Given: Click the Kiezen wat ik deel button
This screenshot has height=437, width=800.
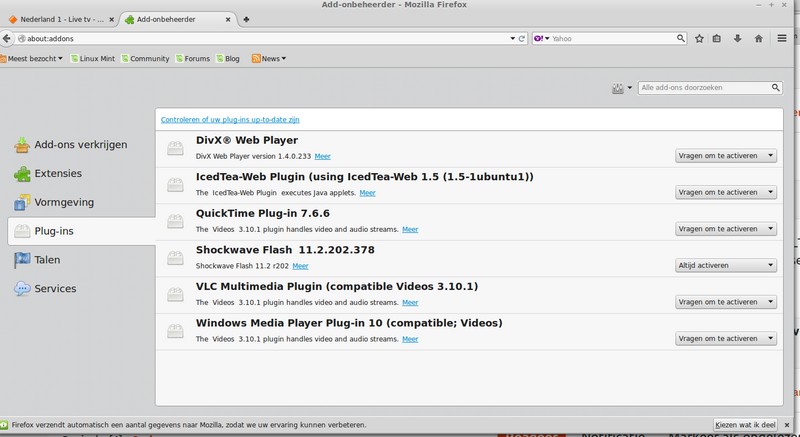Looking at the screenshot, I should [x=745, y=425].
